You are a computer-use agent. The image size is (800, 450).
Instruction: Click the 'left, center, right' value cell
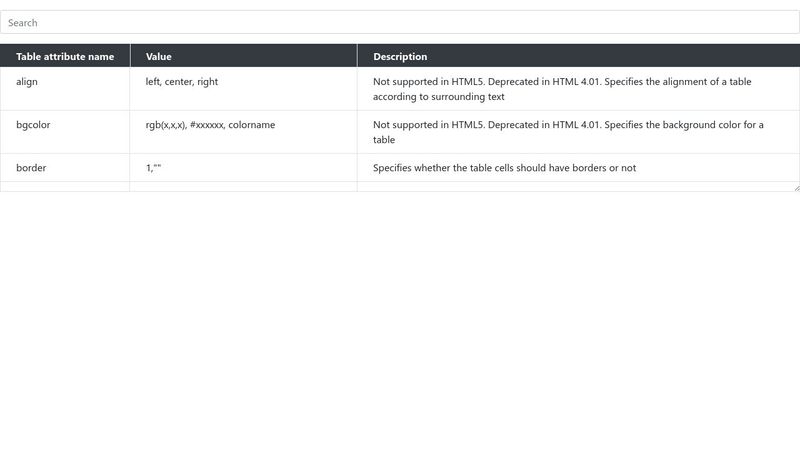tap(243, 89)
